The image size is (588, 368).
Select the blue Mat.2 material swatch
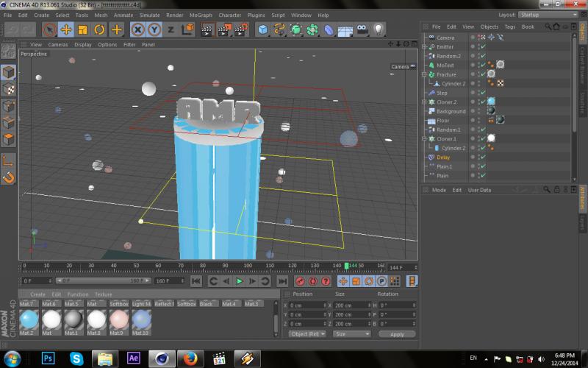click(29, 319)
